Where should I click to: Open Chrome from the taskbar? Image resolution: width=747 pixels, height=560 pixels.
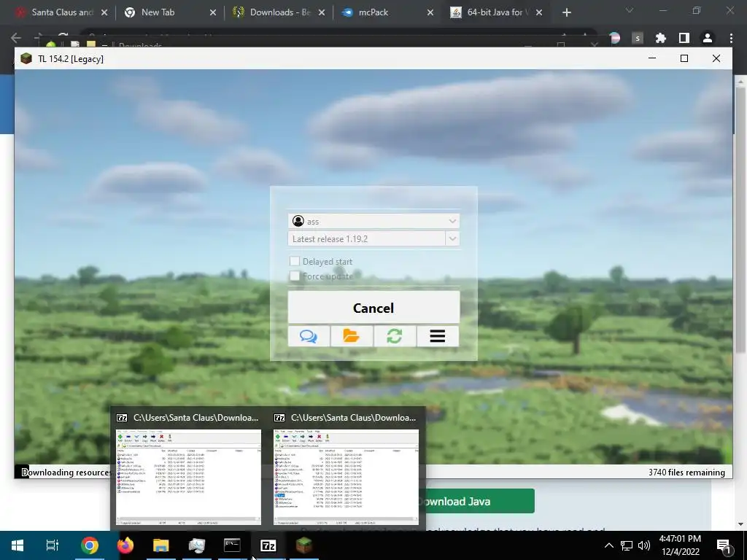point(89,545)
